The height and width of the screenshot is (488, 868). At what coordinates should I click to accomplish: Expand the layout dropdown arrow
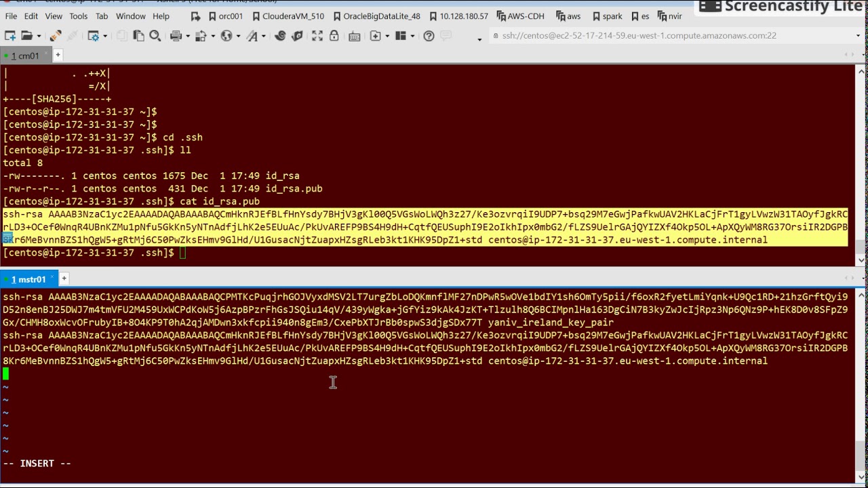click(412, 36)
